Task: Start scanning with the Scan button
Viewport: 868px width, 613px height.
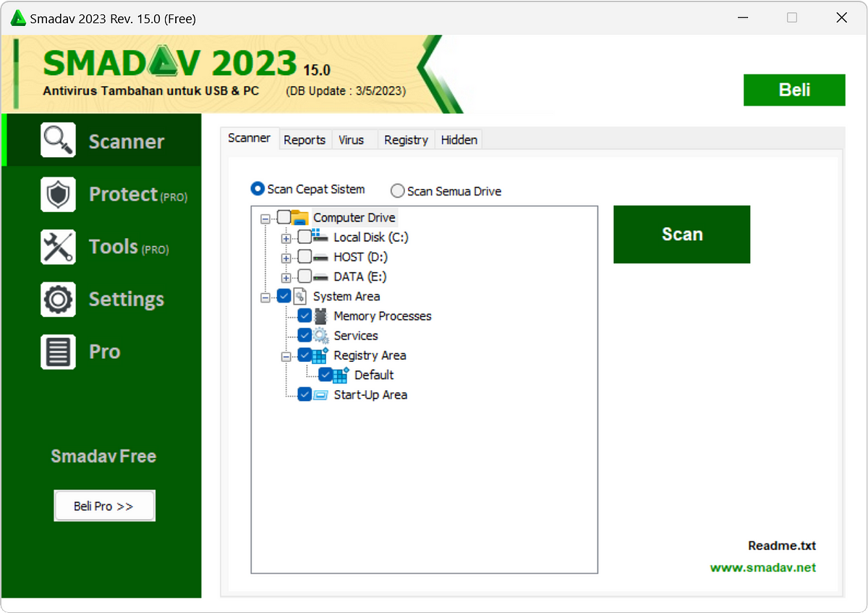Action: click(681, 234)
